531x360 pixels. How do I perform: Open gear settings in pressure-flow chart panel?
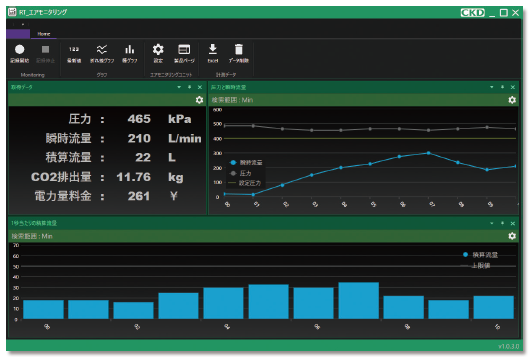click(x=512, y=100)
